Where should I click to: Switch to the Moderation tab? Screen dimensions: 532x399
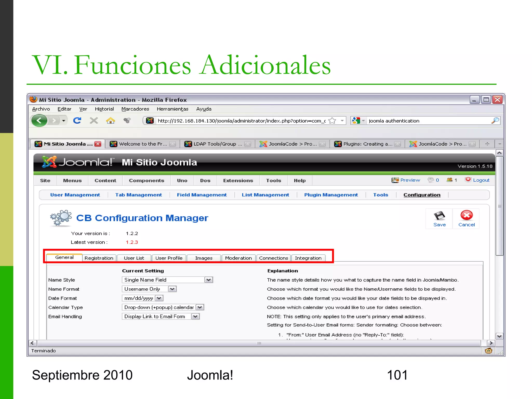(238, 258)
